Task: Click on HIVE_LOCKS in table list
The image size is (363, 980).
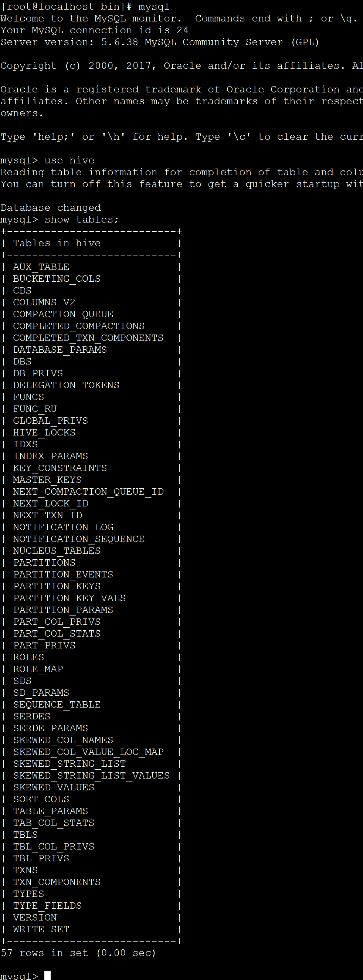Action: tap(44, 433)
